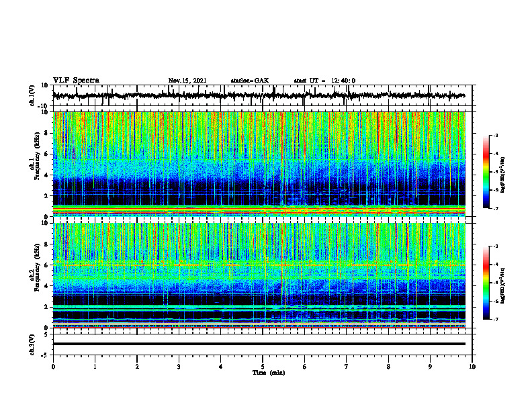
Task: Click the "Time (min)" axis label
Action: (269, 373)
